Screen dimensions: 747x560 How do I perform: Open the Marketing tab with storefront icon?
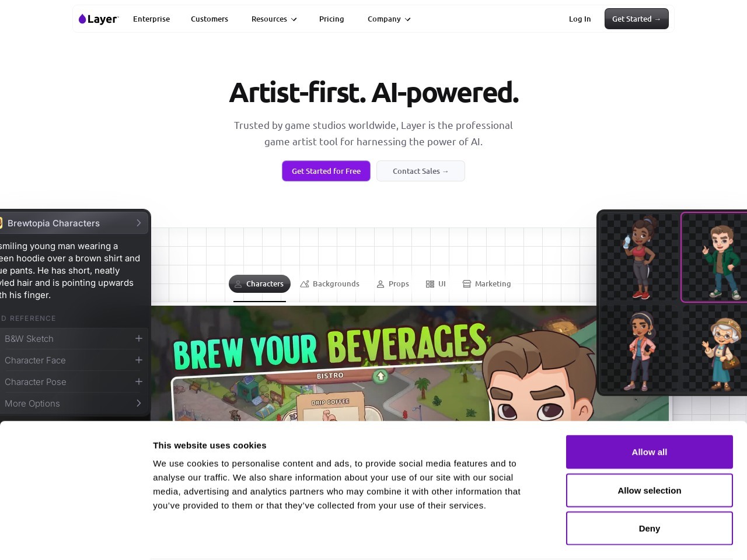(x=487, y=283)
